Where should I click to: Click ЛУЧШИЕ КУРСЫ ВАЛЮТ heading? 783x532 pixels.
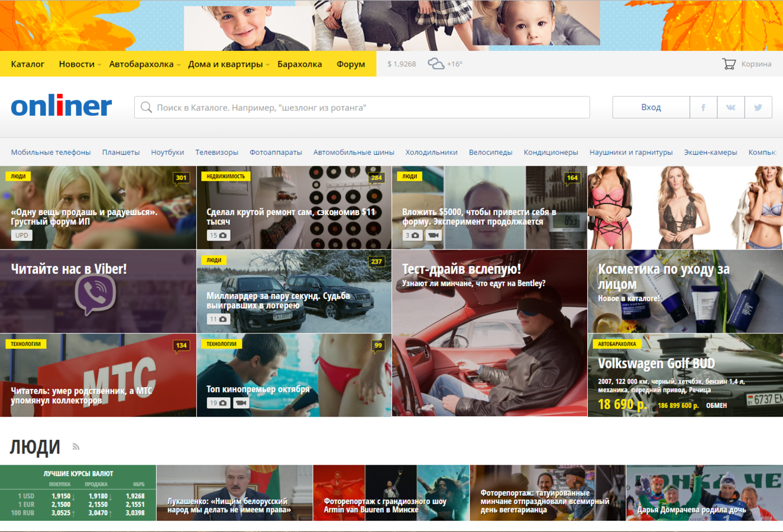point(78,473)
